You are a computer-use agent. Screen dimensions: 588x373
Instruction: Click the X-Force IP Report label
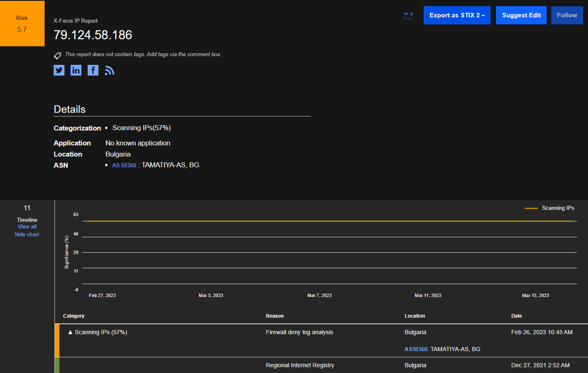[76, 21]
